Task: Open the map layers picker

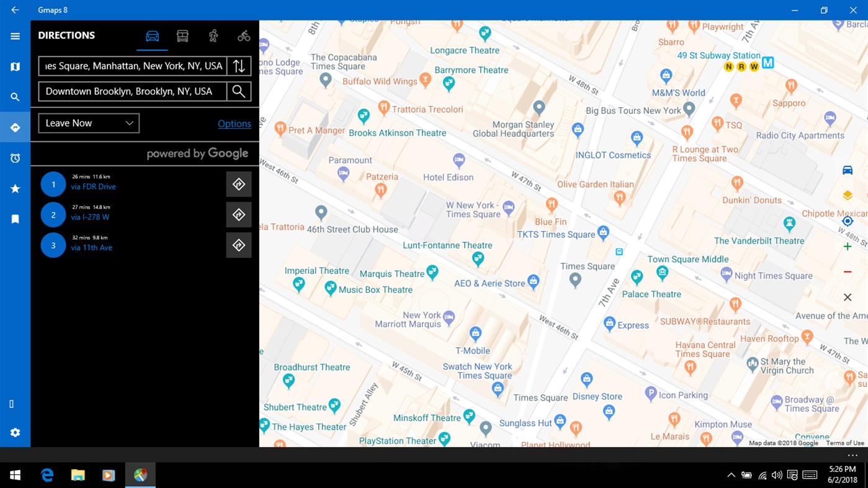Action: coord(847,195)
